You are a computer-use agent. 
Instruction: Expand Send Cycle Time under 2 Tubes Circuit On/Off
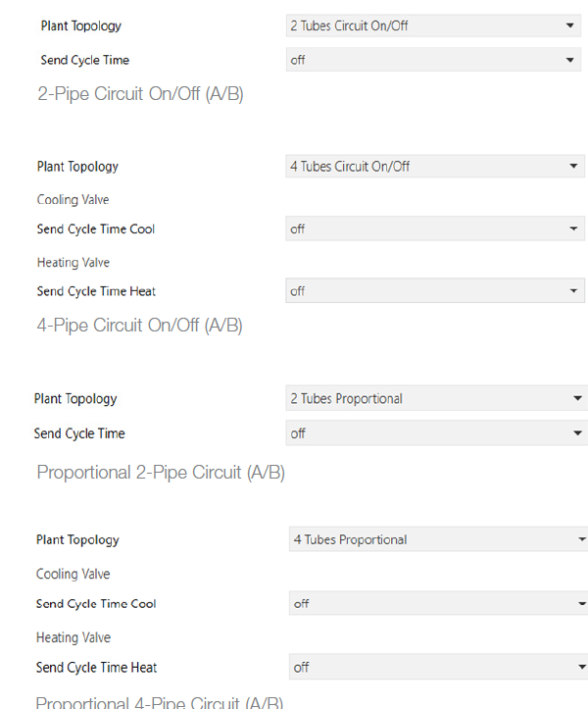click(x=433, y=60)
